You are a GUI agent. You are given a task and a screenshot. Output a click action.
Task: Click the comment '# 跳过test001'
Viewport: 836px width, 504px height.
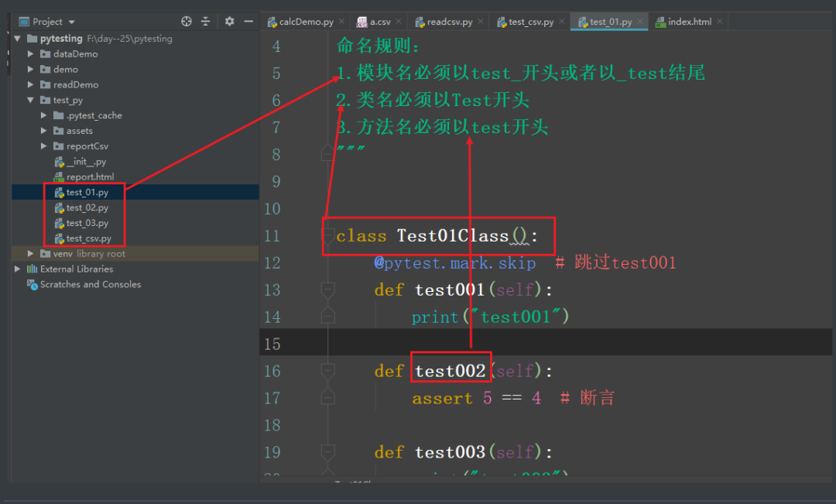[615, 263]
